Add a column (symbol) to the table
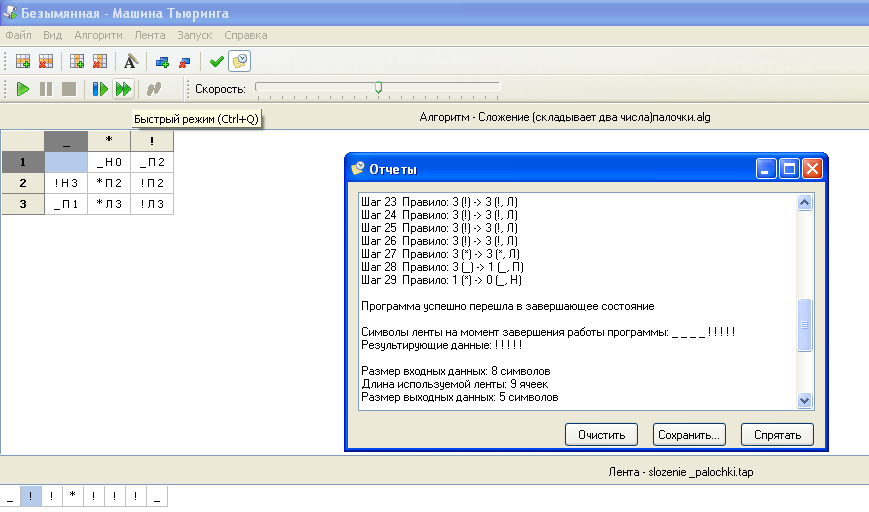Screen dimensions: 869x512 [77, 62]
